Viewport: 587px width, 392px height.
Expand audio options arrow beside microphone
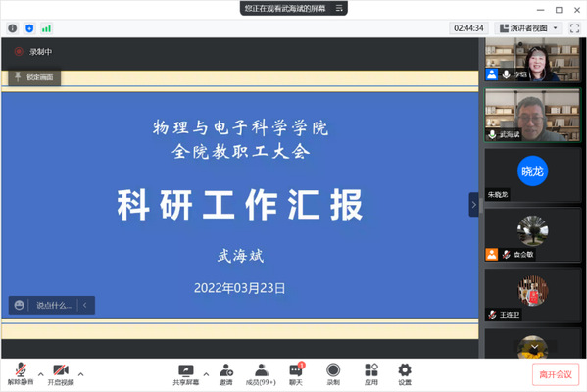pos(41,374)
